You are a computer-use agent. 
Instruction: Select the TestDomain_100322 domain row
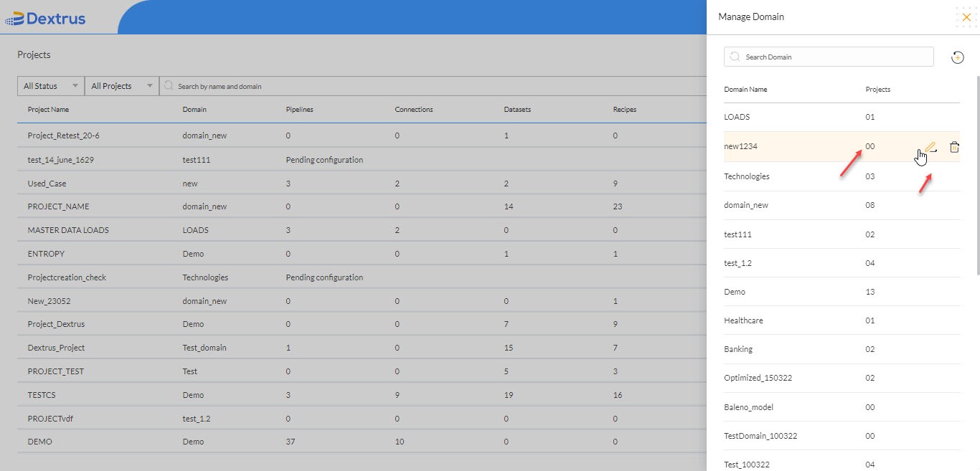click(842, 436)
